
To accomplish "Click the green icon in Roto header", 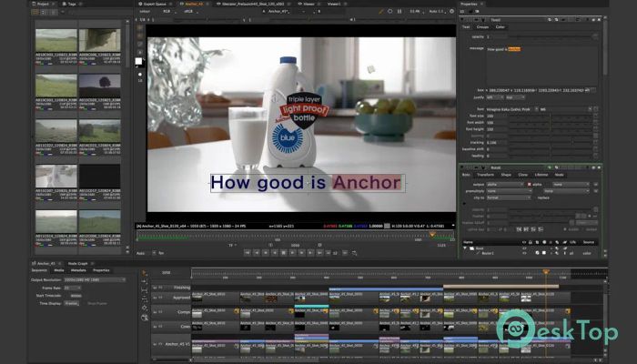I will [x=550, y=167].
